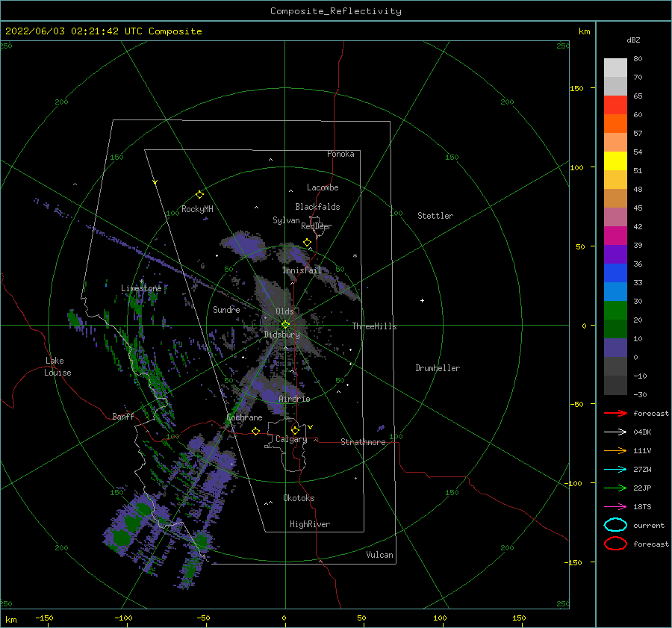Click the cyan current ellipse in the legend
This screenshot has height=628, width=672.
point(615,525)
